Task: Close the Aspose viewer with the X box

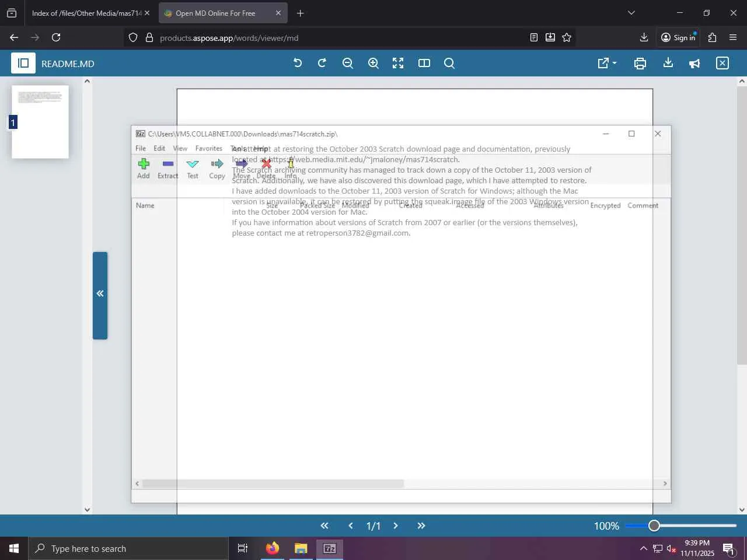Action: [722, 63]
